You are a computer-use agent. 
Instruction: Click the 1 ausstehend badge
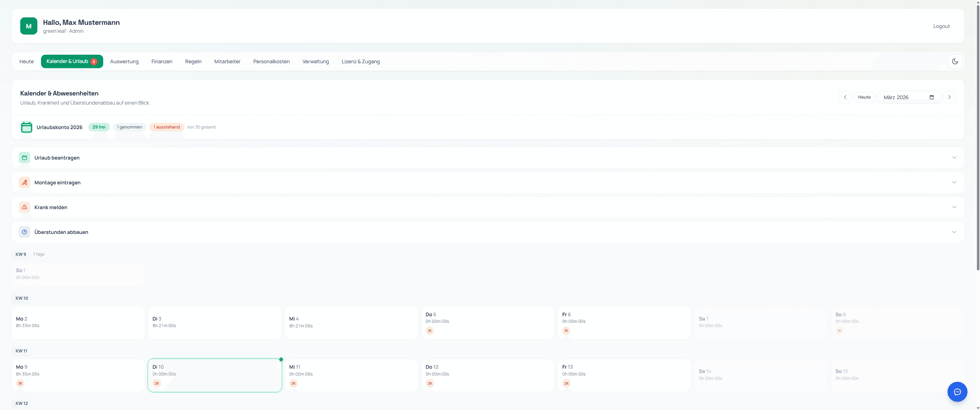(167, 127)
